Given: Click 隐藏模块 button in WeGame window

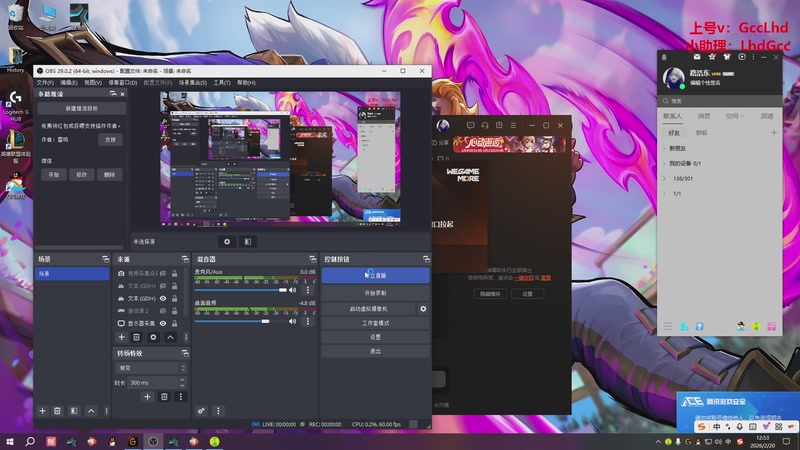Looking at the screenshot, I should 490,294.
